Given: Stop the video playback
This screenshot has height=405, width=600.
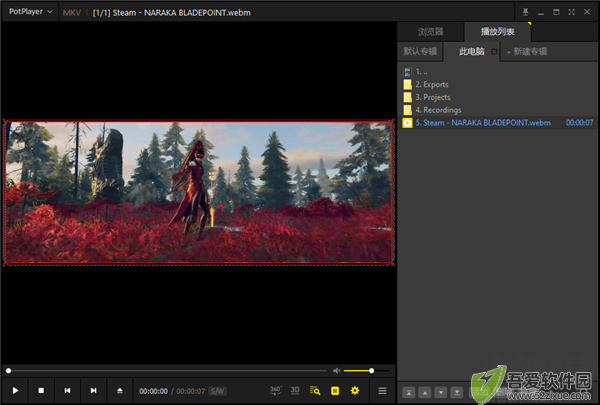Looking at the screenshot, I should [x=41, y=390].
